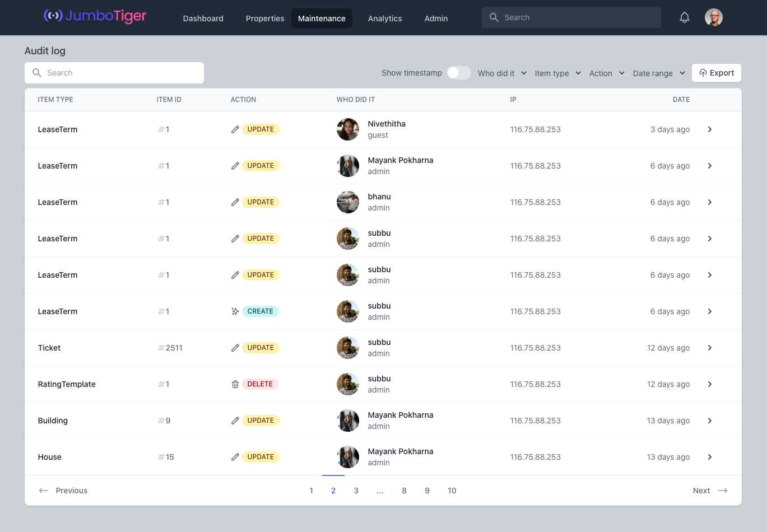This screenshot has width=767, height=532.
Task: Click subbu's avatar in Ticket row
Action: coord(348,348)
